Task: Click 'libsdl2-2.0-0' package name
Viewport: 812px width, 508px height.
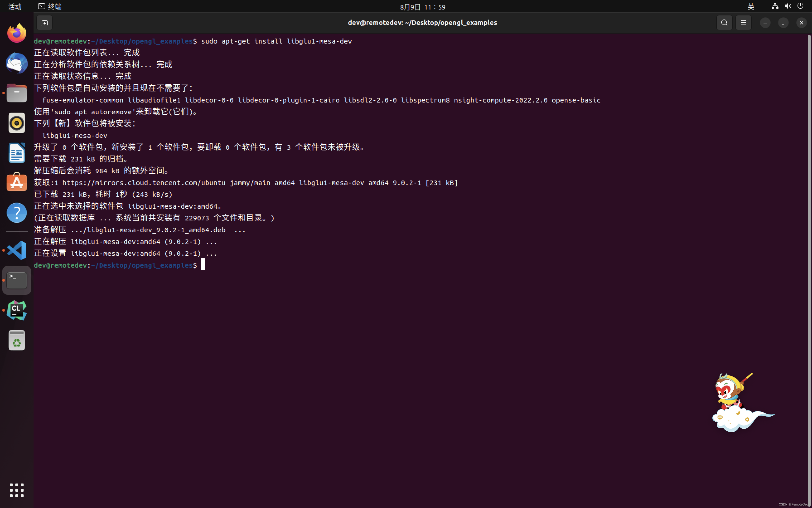Action: tap(370, 100)
